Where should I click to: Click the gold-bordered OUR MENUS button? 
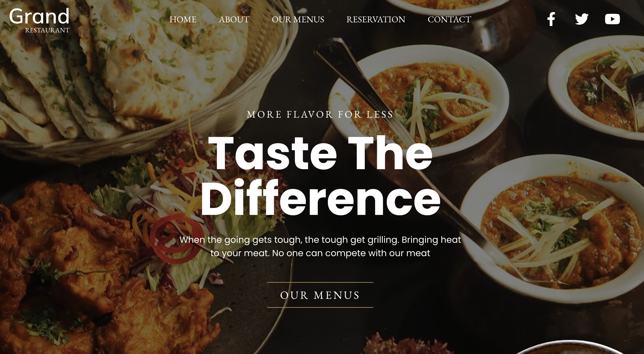click(320, 295)
